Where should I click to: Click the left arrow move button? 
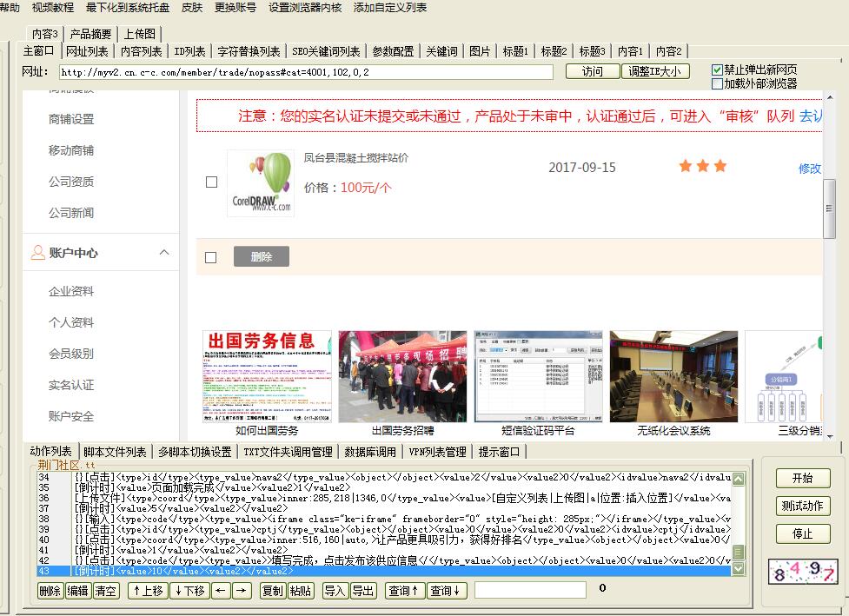(x=221, y=591)
